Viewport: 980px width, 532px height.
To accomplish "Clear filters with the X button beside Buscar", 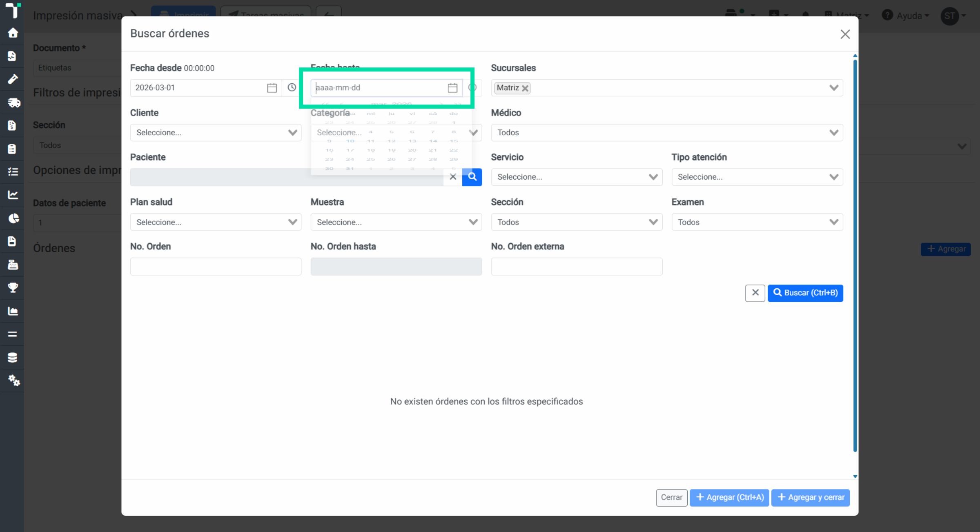I will point(755,293).
